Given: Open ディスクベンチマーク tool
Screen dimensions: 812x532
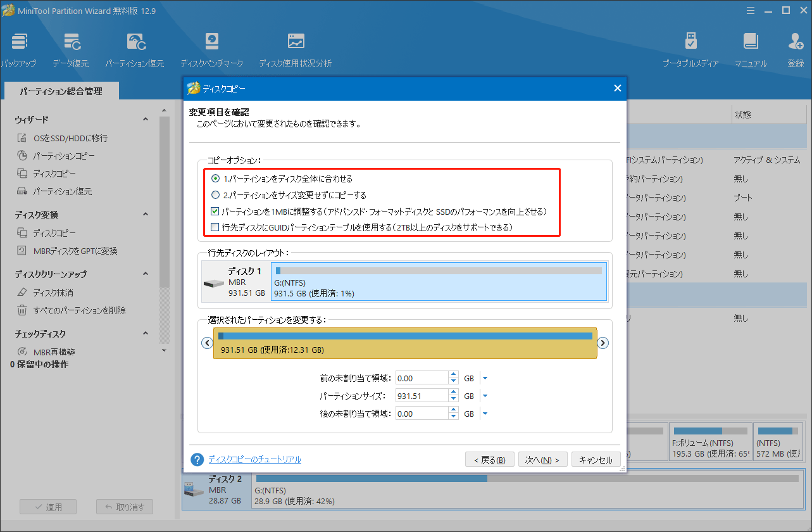Looking at the screenshot, I should click(211, 50).
